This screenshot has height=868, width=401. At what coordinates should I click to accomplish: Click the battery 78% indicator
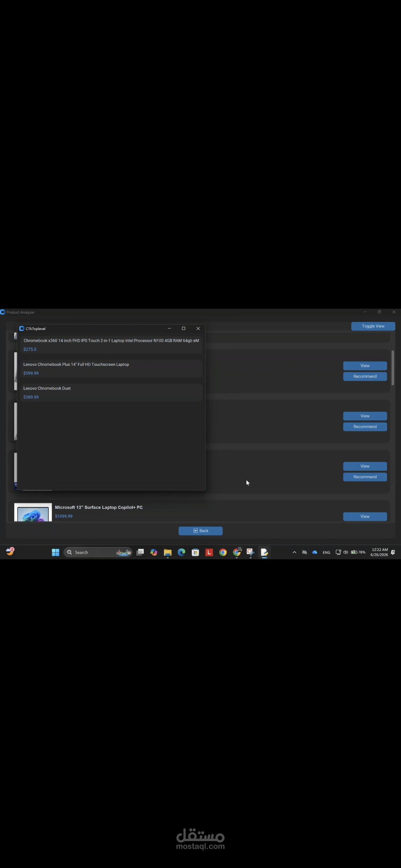click(x=358, y=552)
